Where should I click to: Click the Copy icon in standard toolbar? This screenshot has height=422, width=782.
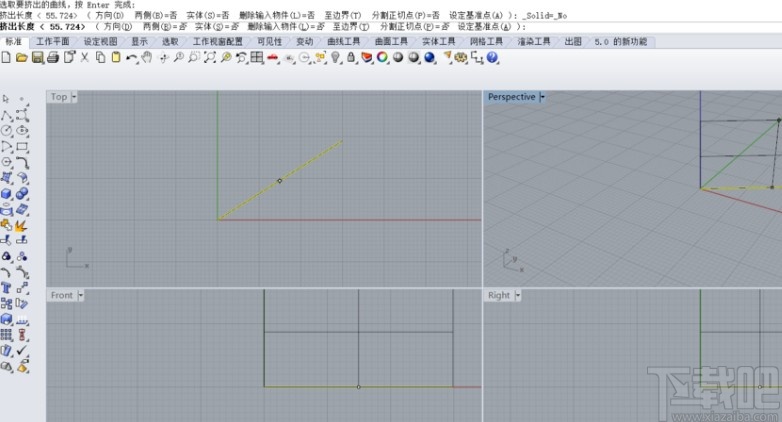click(100, 57)
